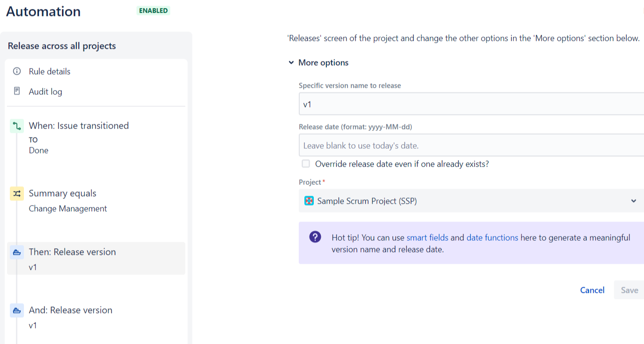
Task: Select the When: Issue transitioned rule step
Action: (x=79, y=125)
